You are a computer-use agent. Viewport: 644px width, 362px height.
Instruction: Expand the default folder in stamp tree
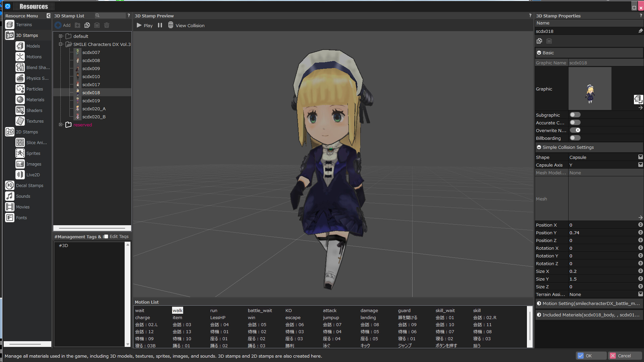click(61, 36)
